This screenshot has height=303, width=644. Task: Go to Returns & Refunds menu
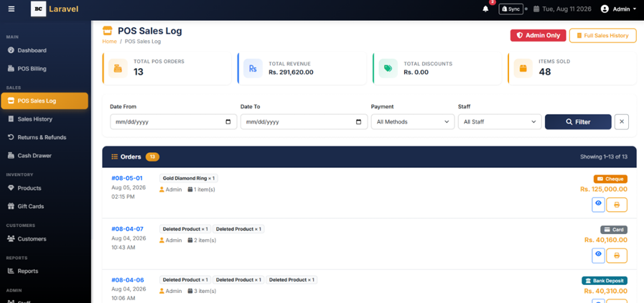coord(42,138)
